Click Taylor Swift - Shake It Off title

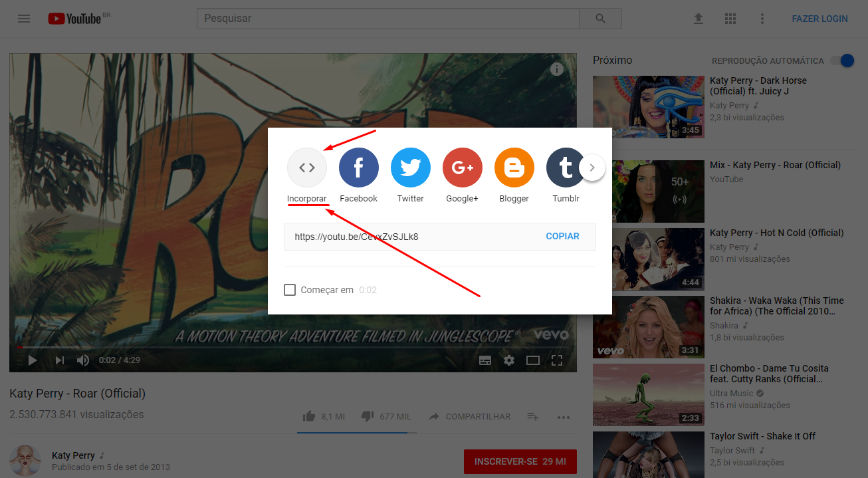coord(762,436)
